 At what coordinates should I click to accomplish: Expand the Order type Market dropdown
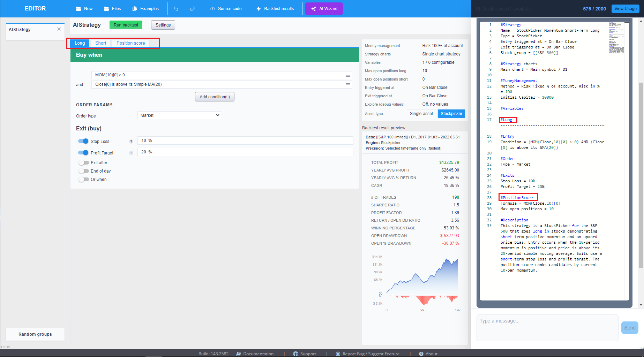tap(179, 115)
